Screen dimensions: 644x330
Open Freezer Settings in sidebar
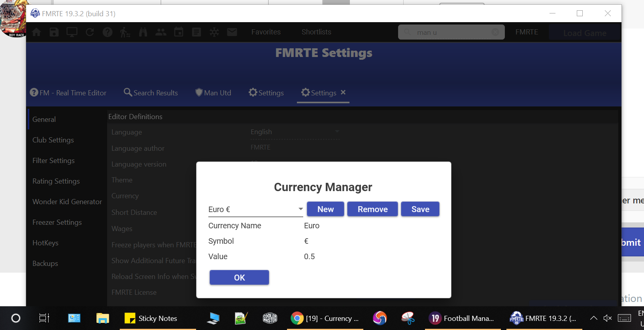coord(57,222)
